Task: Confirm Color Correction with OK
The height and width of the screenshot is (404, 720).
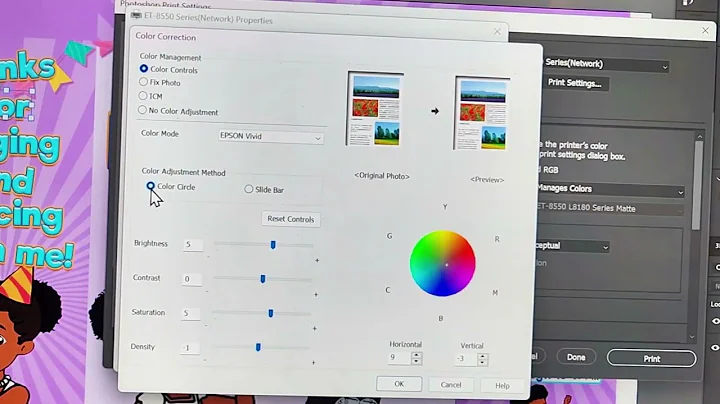Action: pos(399,384)
